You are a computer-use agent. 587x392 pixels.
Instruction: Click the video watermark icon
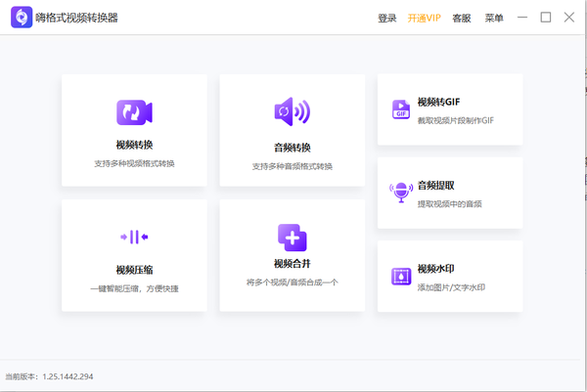[x=400, y=276]
